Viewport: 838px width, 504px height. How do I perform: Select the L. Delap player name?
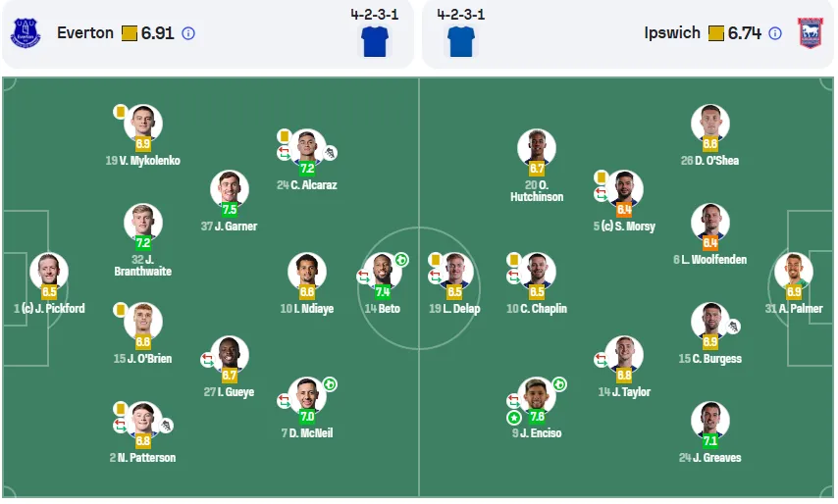pos(454,309)
